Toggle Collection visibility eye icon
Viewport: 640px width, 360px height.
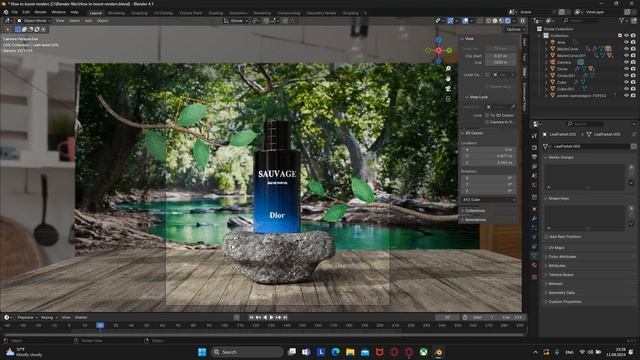(626, 36)
